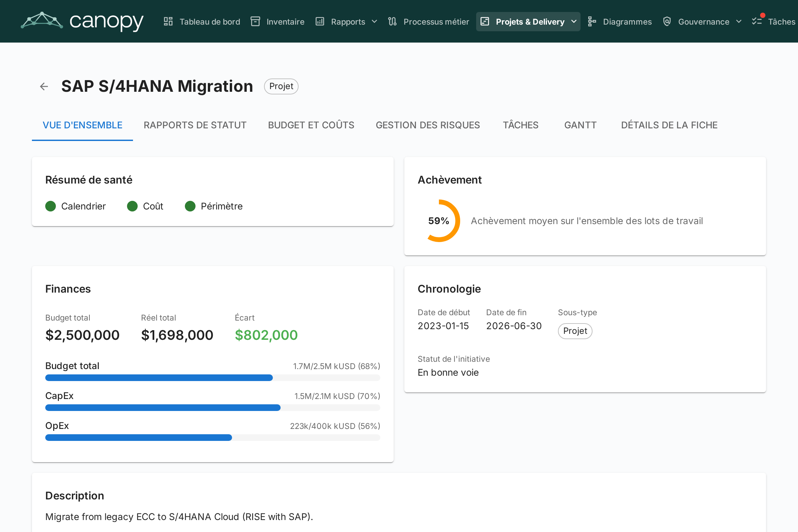798x532 pixels.
Task: Click the Gouvernance shield icon
Action: click(x=667, y=21)
